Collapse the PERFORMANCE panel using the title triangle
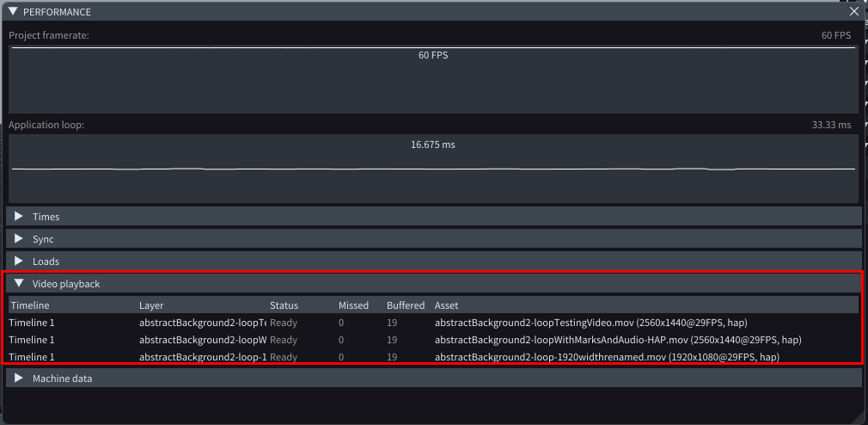 [13, 11]
